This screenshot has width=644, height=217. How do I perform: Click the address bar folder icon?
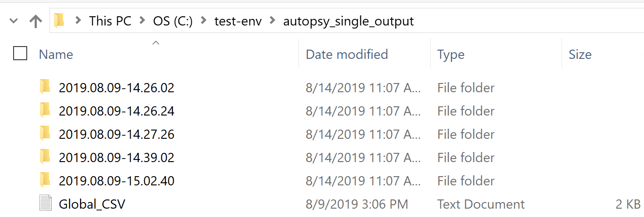(x=59, y=21)
